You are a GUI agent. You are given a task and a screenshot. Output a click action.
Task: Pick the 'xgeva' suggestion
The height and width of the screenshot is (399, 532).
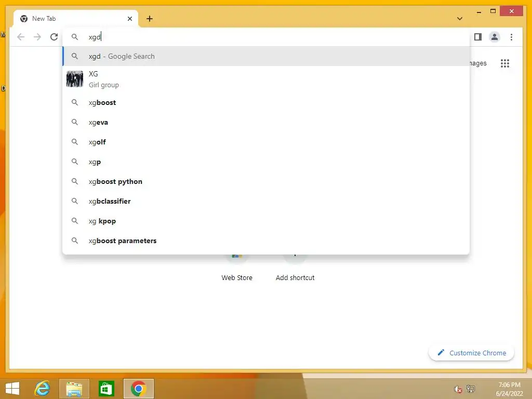pyautogui.click(x=266, y=122)
